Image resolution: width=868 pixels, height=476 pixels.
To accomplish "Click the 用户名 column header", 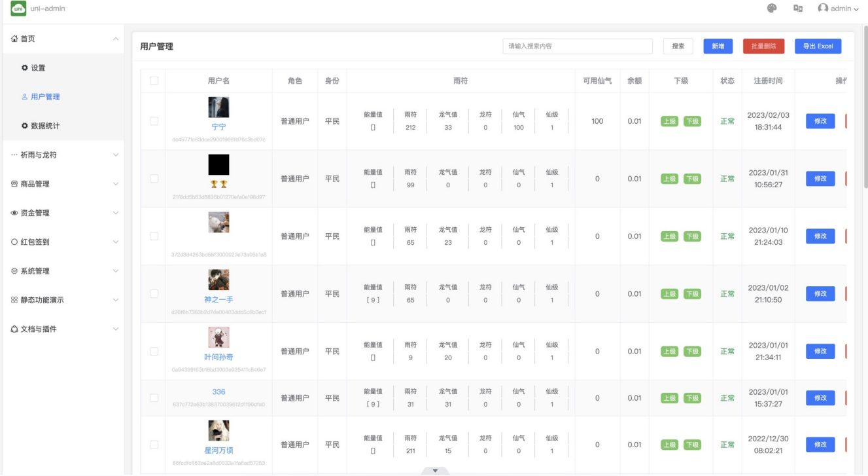I will tap(218, 81).
